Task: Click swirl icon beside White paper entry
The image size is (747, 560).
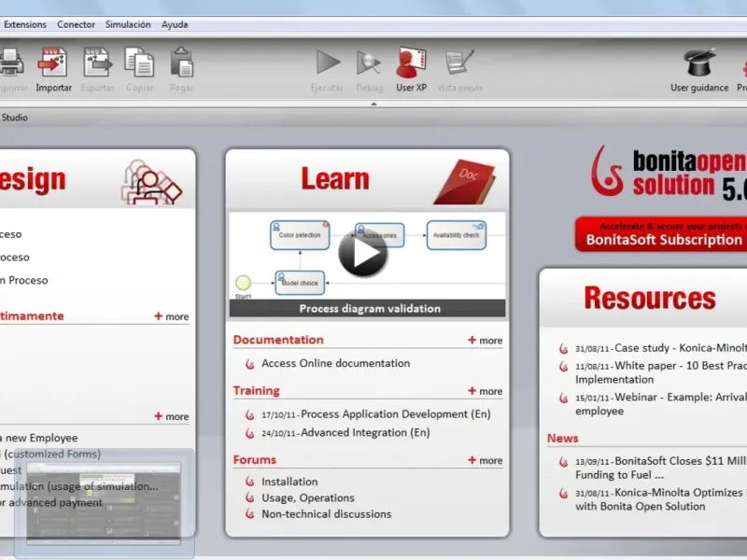Action: [x=564, y=367]
